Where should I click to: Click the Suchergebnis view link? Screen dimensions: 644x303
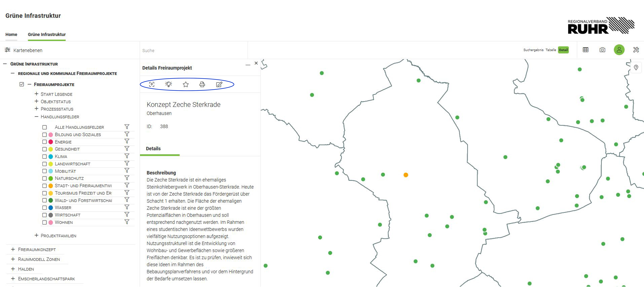click(x=533, y=50)
